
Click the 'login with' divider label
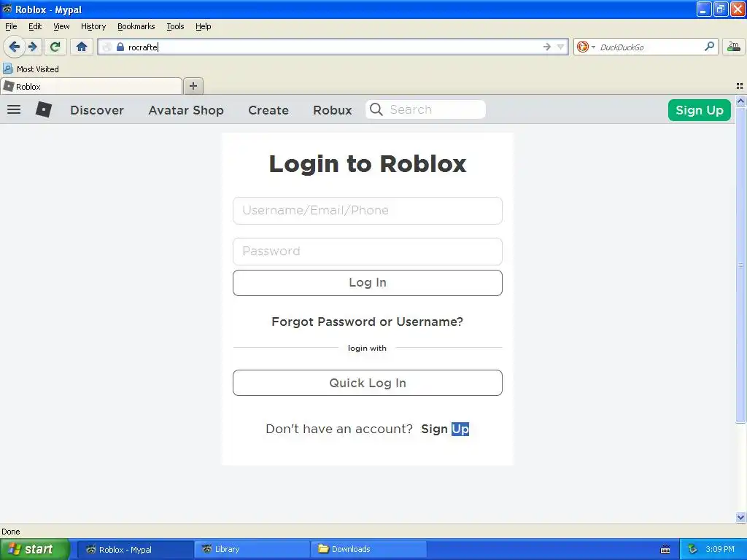(x=367, y=348)
